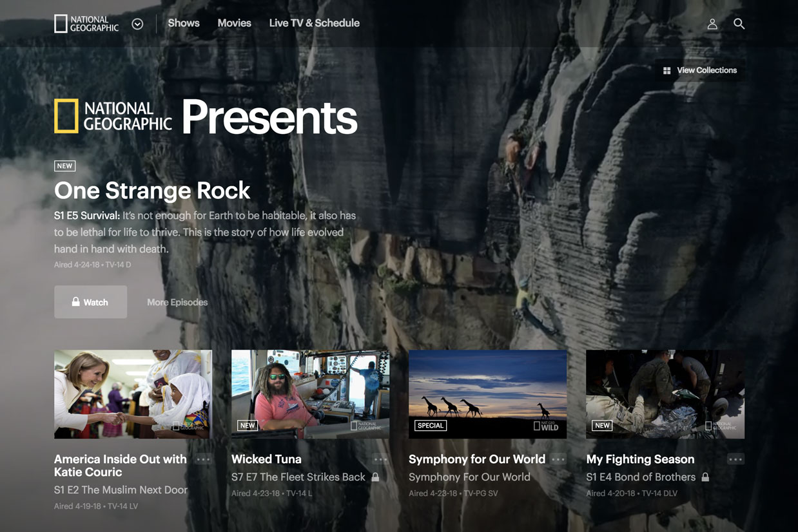This screenshot has width=798, height=532.
Task: Click the large National Geographic Presents logo
Action: [205, 117]
